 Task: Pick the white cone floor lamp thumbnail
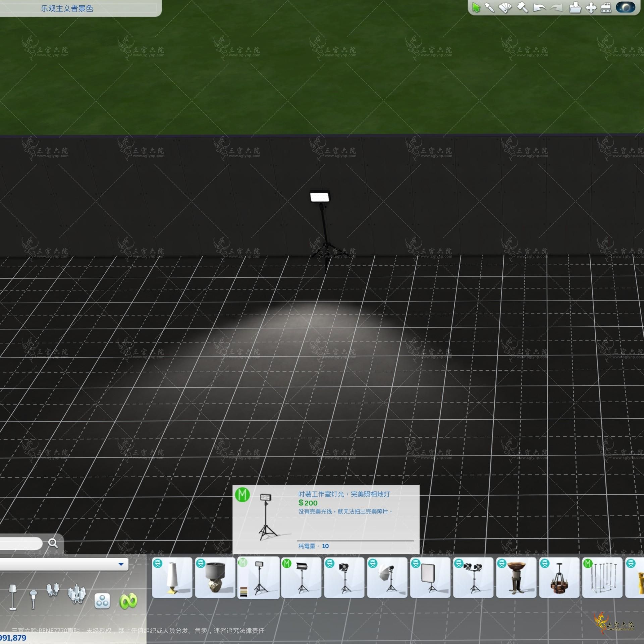(x=172, y=578)
